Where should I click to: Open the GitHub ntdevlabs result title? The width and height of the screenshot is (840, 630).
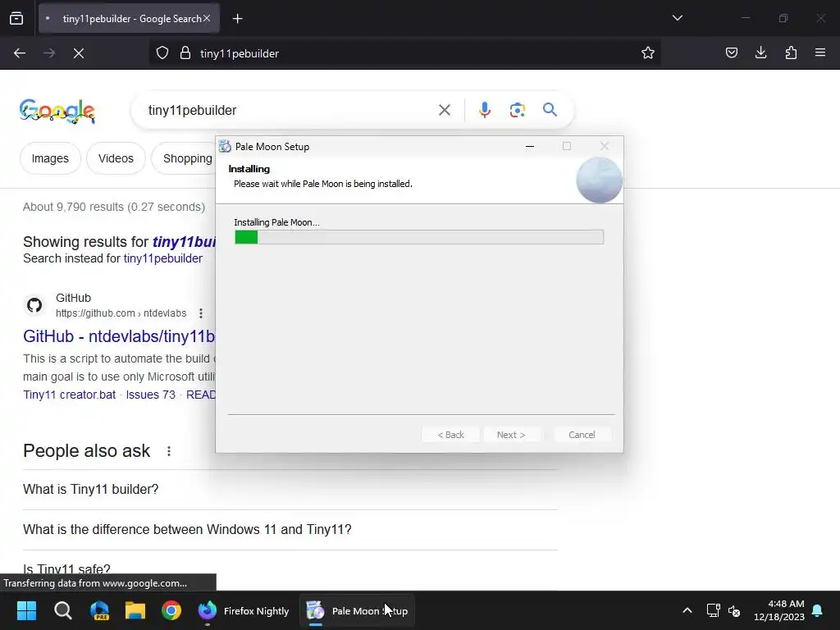coord(119,336)
